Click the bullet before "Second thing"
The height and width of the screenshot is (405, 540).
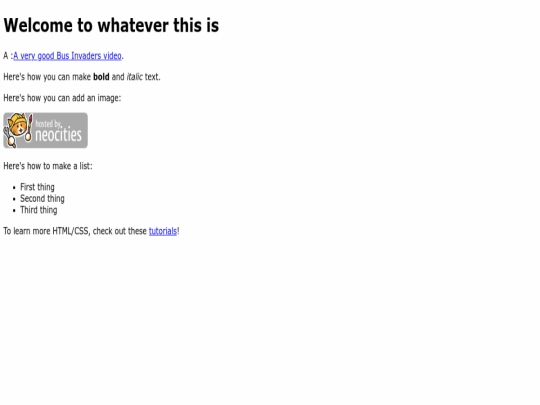click(14, 199)
